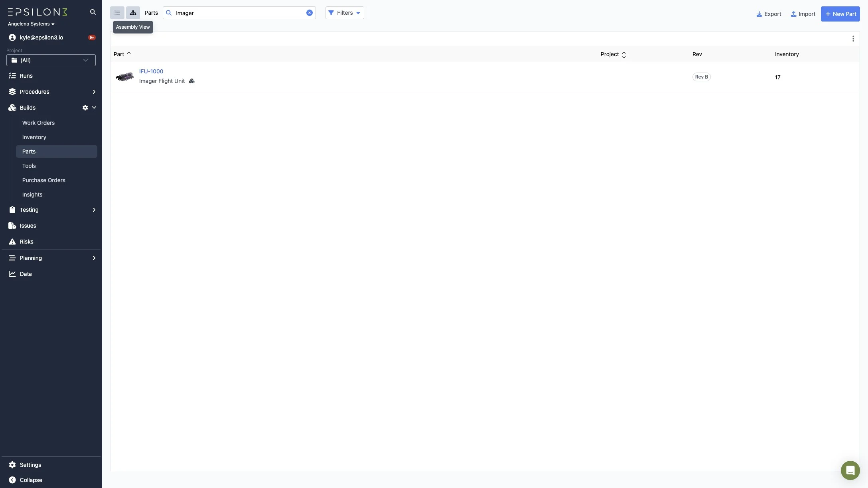Switch to Assembly View icon
This screenshot has height=488, width=868.
133,13
